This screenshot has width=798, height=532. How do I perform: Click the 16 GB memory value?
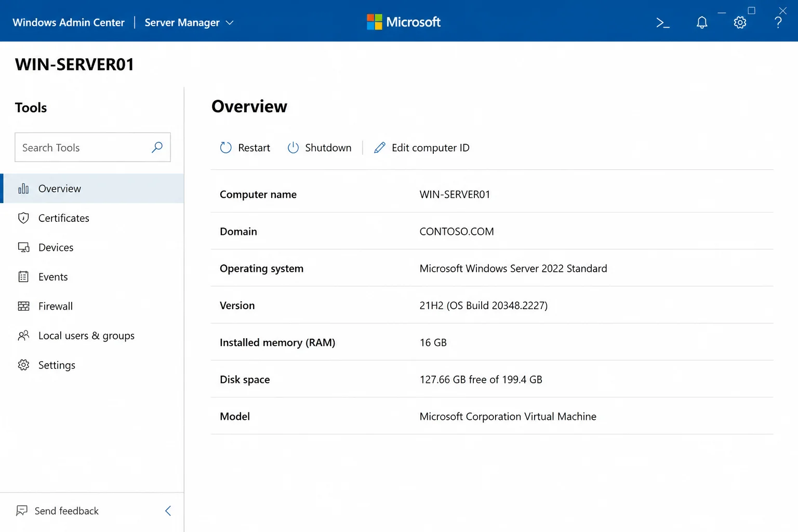click(433, 342)
